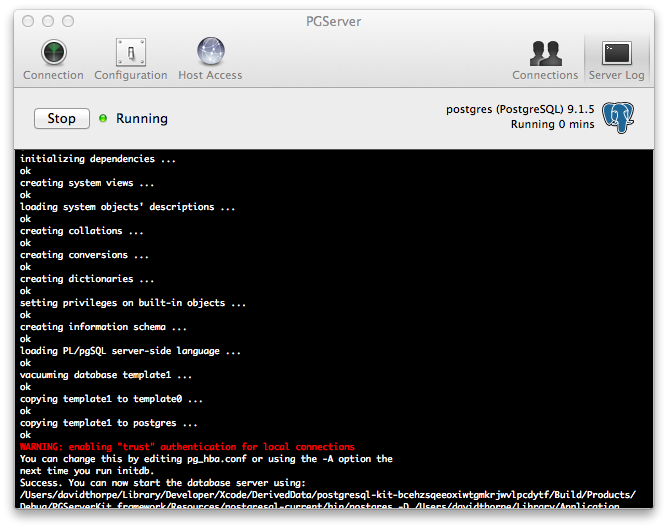The height and width of the screenshot is (529, 668).
Task: Click log line 'copying template1 to postgres ...'
Action: [x=109, y=423]
